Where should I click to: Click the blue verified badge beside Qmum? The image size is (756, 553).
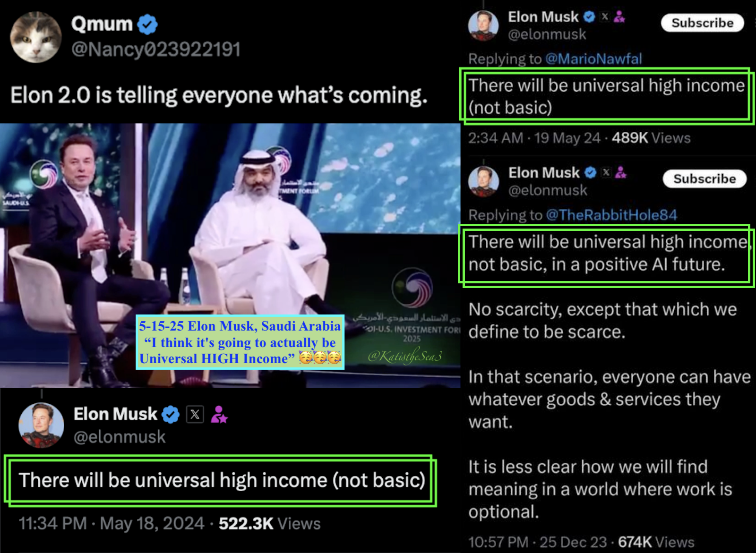click(147, 25)
